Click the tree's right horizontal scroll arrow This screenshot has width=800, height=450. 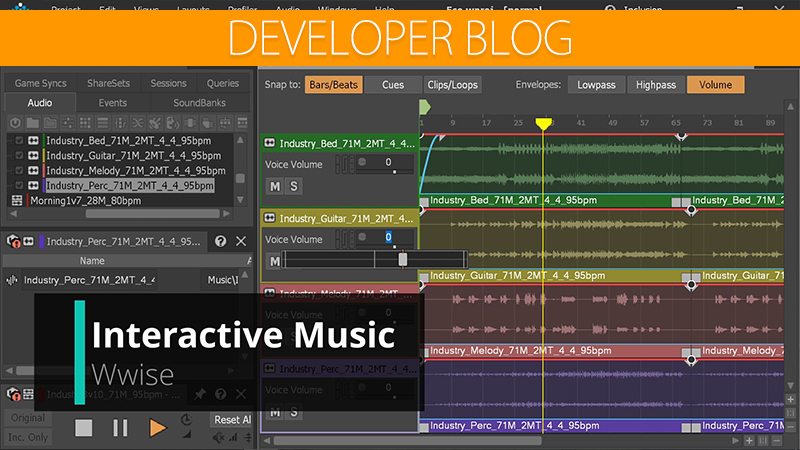[227, 213]
